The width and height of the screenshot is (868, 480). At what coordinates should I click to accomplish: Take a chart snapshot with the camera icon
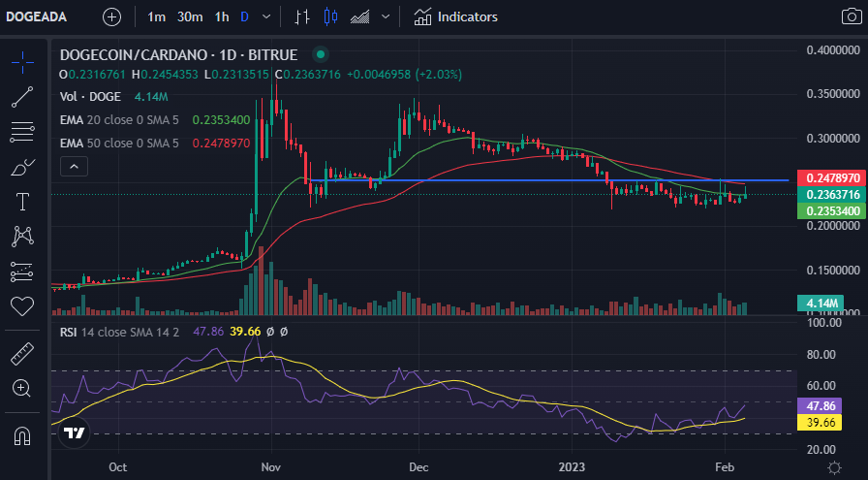pos(852,16)
